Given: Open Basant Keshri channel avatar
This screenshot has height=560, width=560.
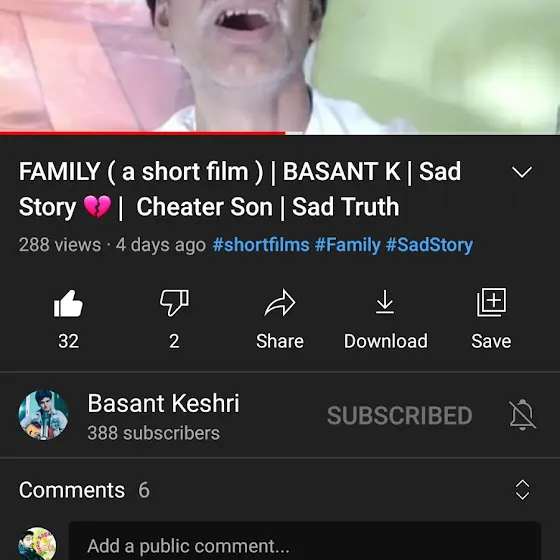Looking at the screenshot, I should pyautogui.click(x=43, y=415).
